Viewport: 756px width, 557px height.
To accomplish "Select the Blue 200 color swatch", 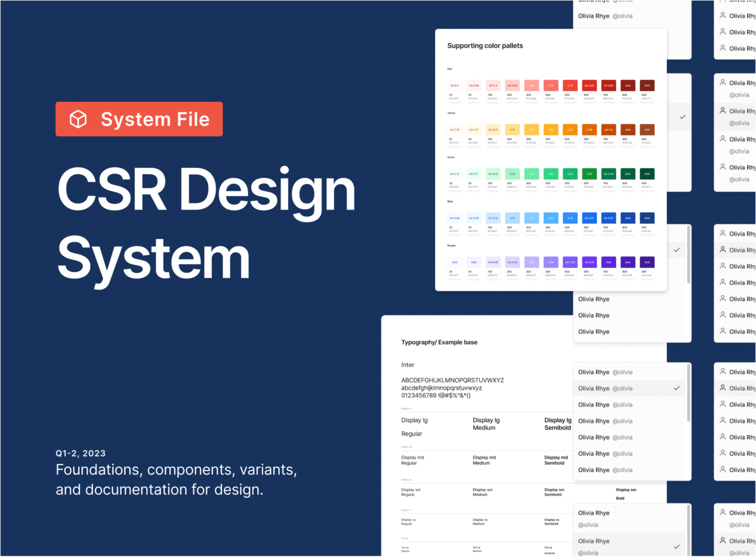I will (x=512, y=218).
